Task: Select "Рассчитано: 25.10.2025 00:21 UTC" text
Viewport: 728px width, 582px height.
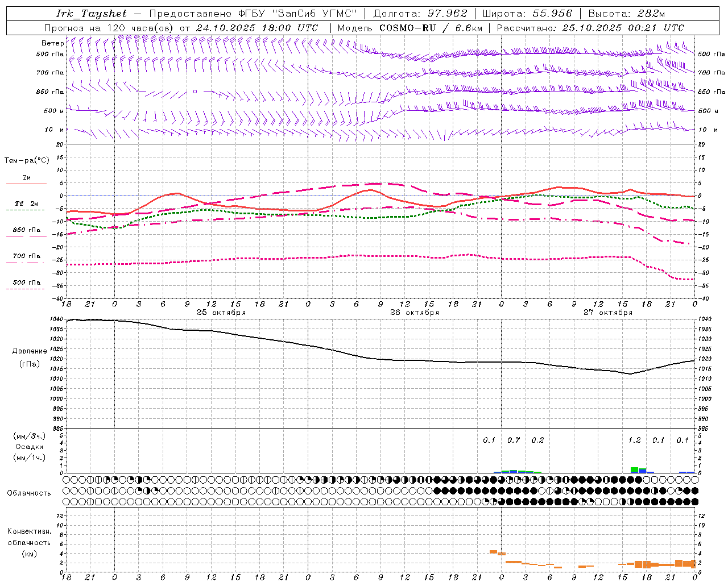Action: click(590, 28)
